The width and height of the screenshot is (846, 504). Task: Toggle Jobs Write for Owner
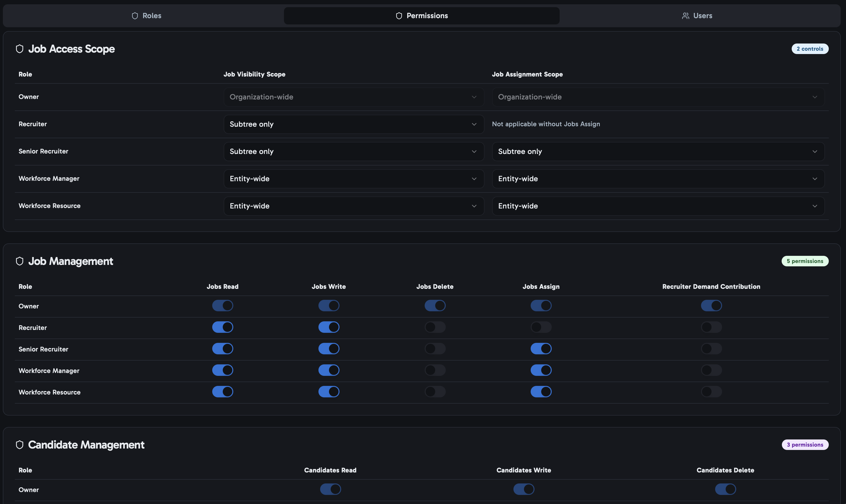[x=329, y=306]
